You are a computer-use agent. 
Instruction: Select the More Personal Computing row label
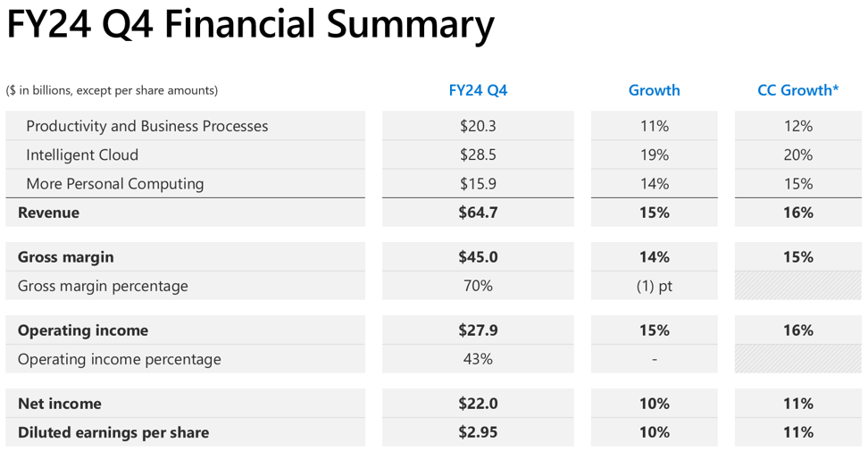click(x=114, y=184)
